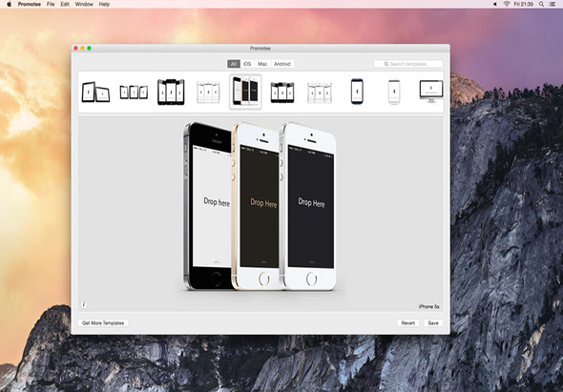Click the volume icon in menu bar

495,5
